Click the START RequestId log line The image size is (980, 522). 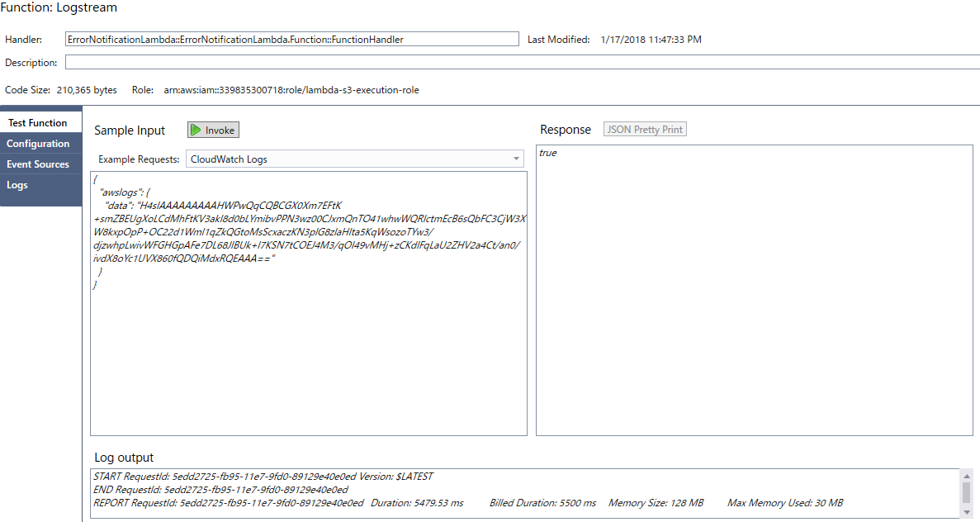(x=263, y=477)
